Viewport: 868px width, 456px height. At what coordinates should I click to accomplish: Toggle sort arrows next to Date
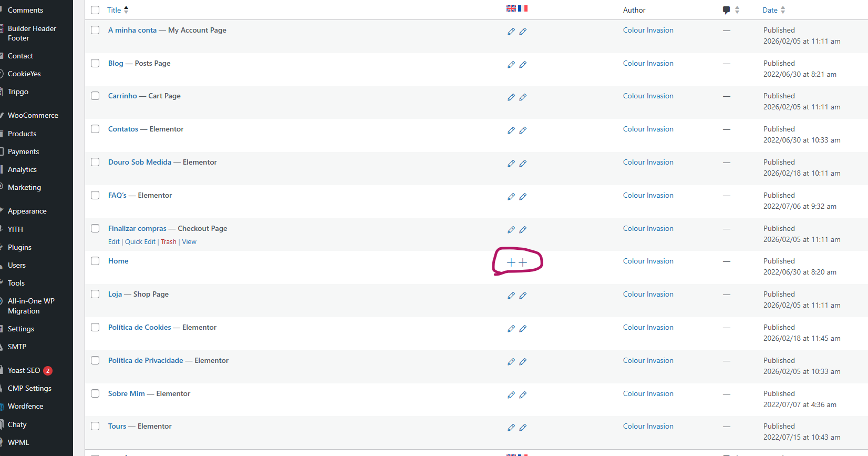tap(783, 10)
